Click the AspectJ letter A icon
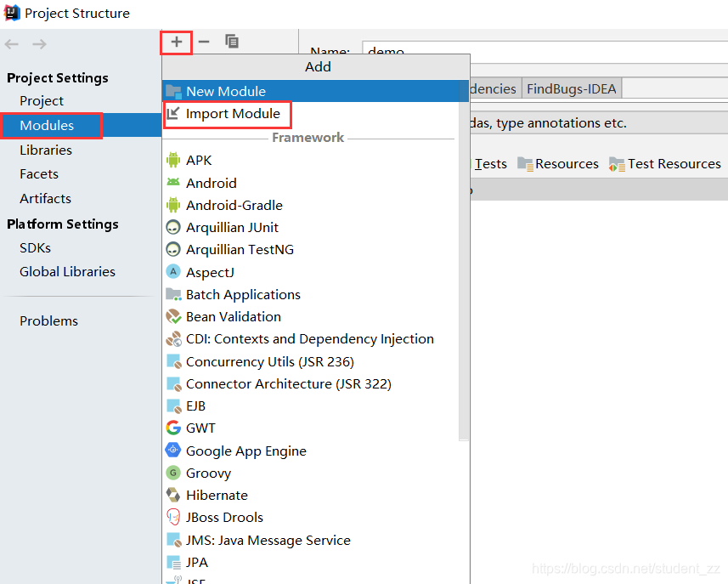Screen dimensions: 728x584 [x=173, y=271]
